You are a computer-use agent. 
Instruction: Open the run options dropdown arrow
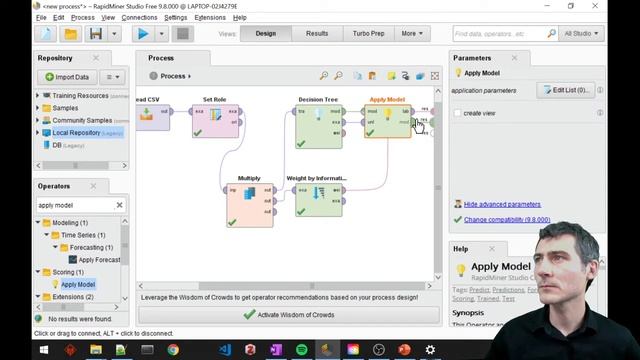pyautogui.click(x=162, y=34)
